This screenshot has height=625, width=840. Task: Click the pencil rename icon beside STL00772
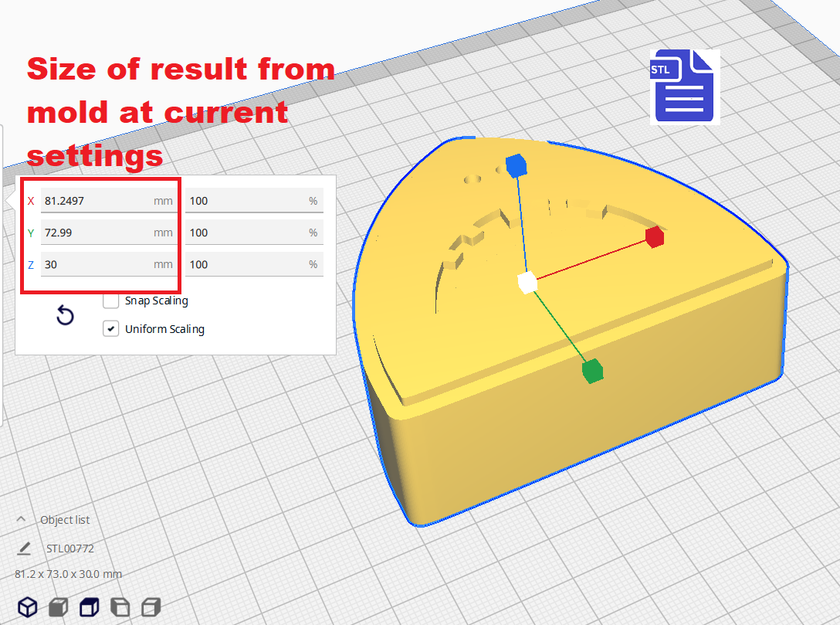pos(24,549)
